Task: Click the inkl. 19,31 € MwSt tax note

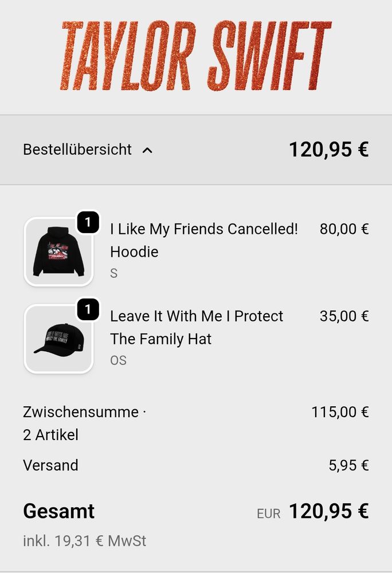Action: (84, 540)
